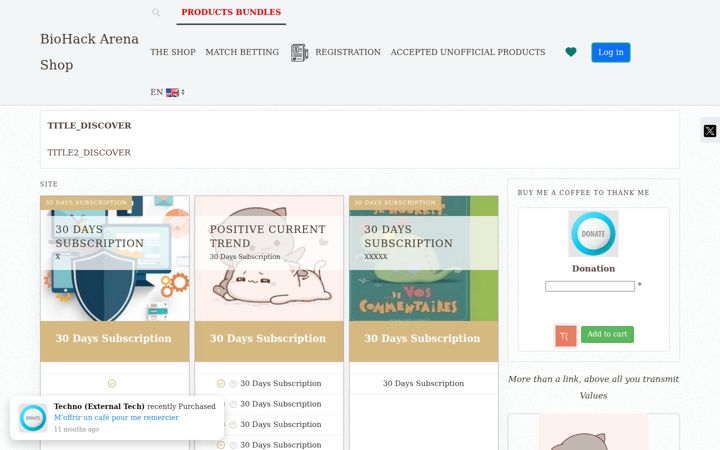Click the orange button beside Add to cart
Screen dimensions: 720x450
(565, 336)
